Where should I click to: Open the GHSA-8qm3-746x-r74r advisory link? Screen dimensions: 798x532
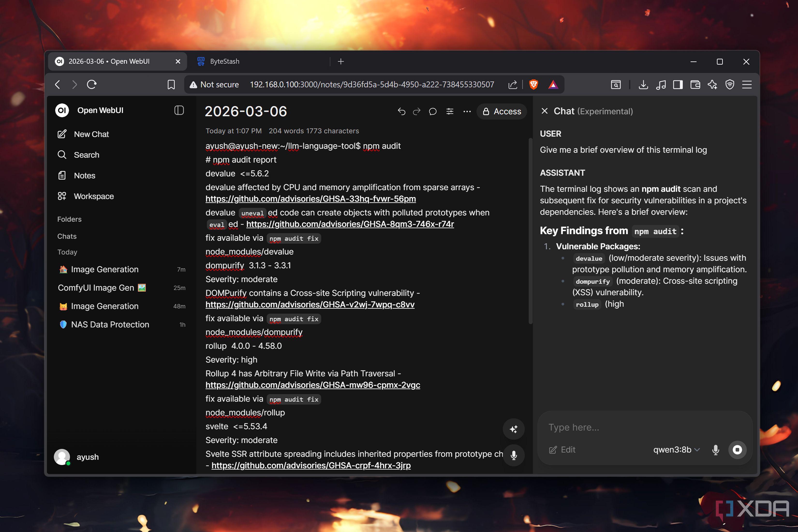pos(350,224)
